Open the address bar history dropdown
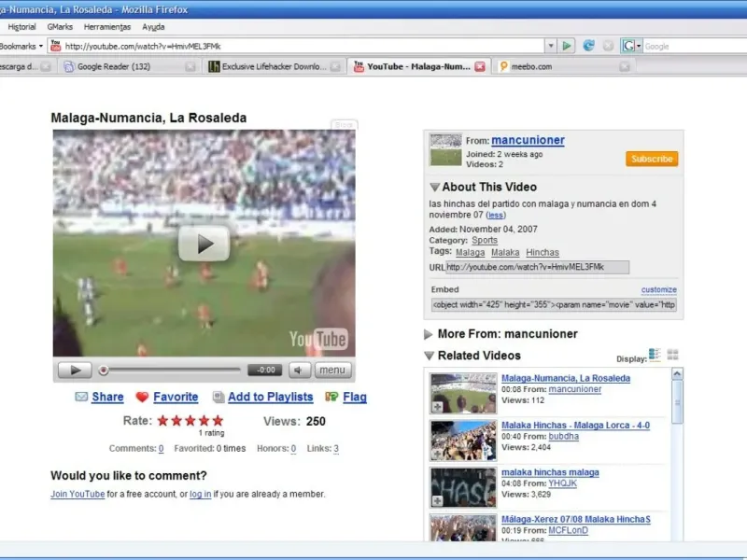The image size is (747, 560). pos(551,46)
